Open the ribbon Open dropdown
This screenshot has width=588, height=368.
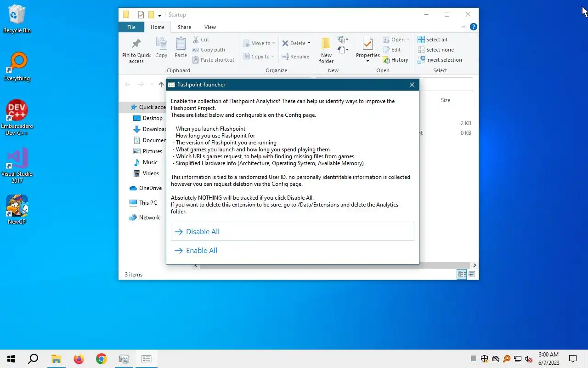[396, 40]
